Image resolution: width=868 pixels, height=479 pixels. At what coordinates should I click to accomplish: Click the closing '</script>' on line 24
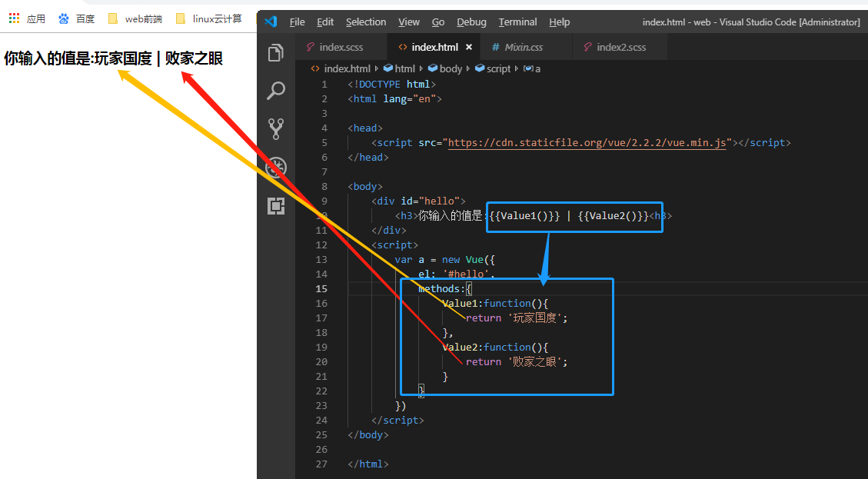point(397,421)
